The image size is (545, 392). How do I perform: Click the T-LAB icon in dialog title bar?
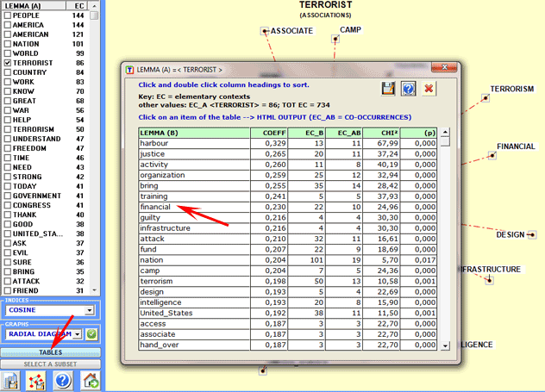(x=129, y=70)
